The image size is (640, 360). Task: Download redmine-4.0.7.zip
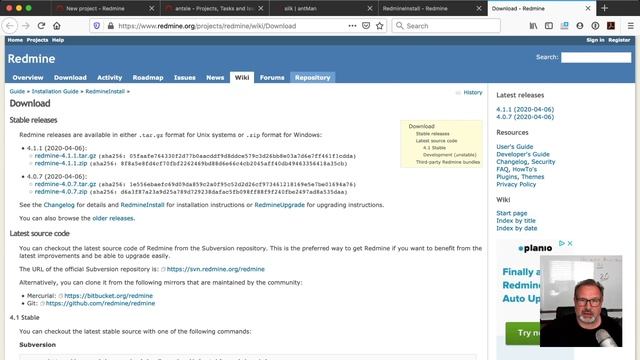61,191
